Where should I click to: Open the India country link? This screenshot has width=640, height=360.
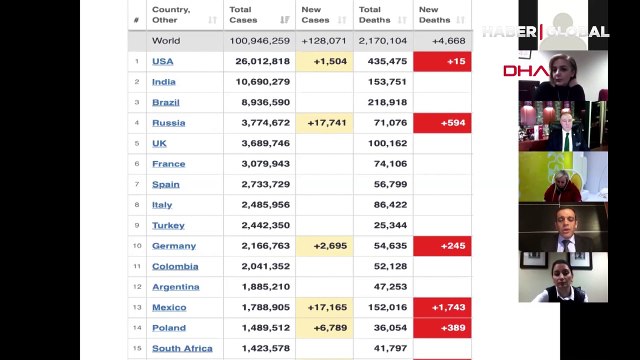coord(164,82)
